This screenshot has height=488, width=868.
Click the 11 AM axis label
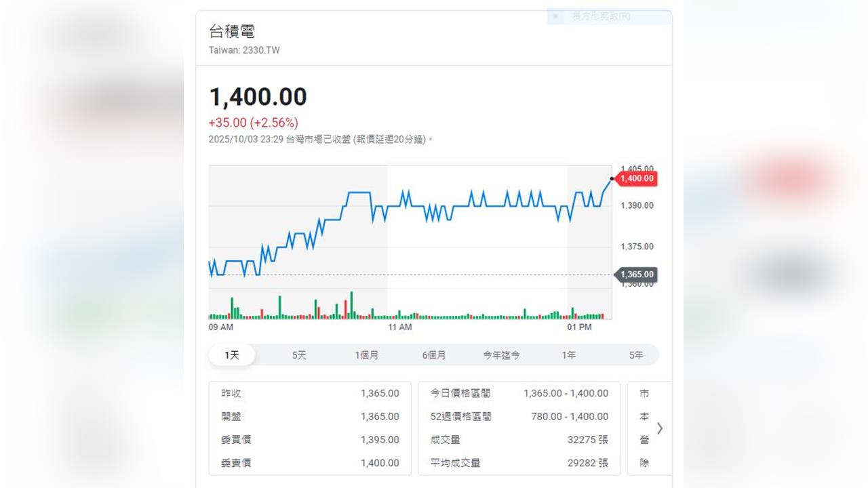(x=399, y=327)
